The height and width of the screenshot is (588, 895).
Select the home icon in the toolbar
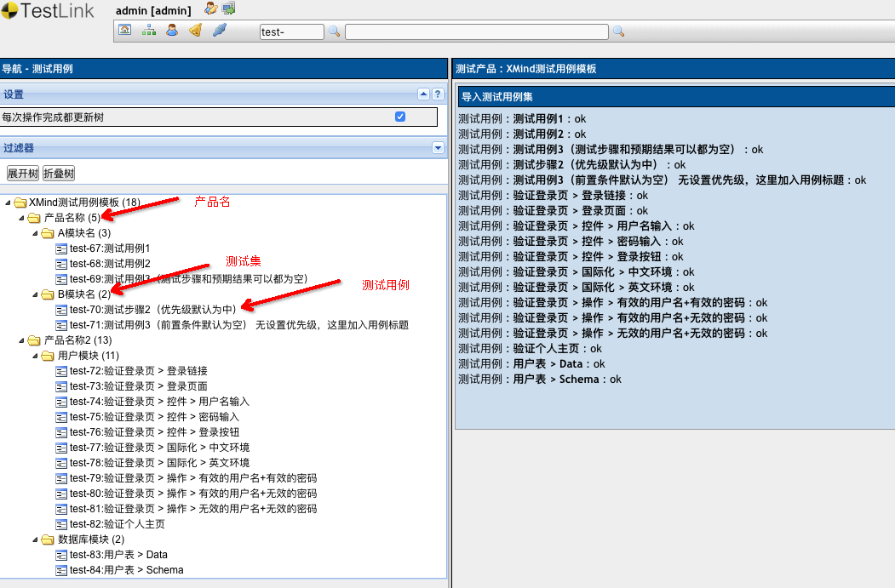click(x=125, y=29)
